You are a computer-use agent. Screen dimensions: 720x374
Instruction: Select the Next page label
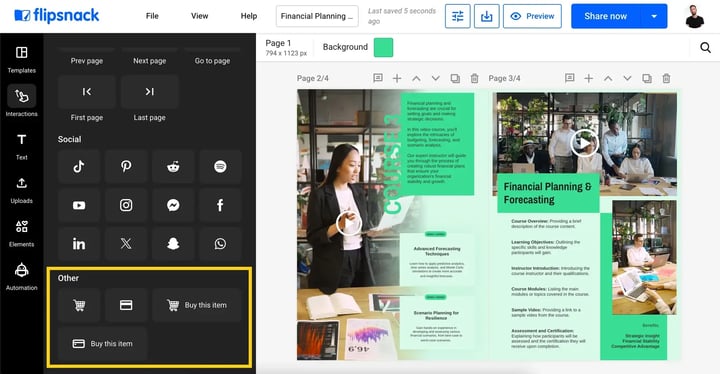(150, 61)
